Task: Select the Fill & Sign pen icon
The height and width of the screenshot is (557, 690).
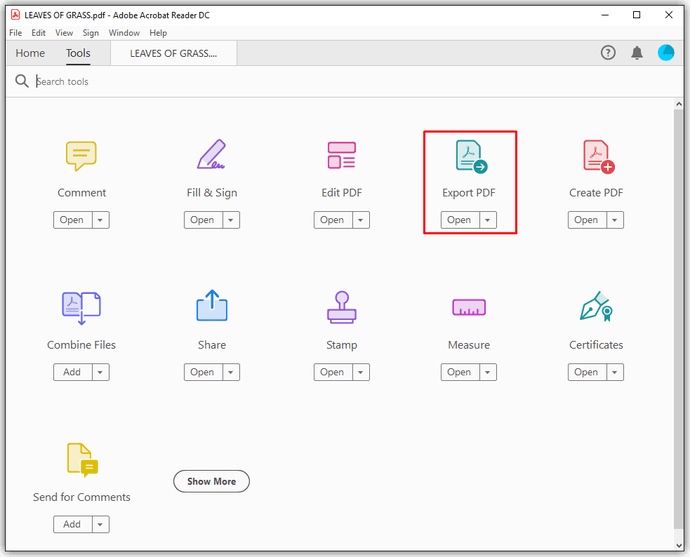Action: pyautogui.click(x=212, y=154)
